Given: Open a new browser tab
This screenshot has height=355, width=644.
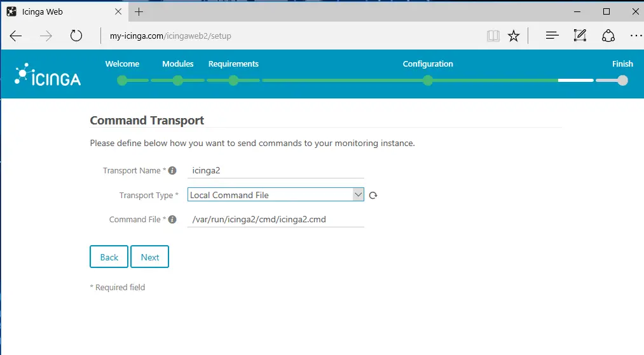Looking at the screenshot, I should (139, 12).
